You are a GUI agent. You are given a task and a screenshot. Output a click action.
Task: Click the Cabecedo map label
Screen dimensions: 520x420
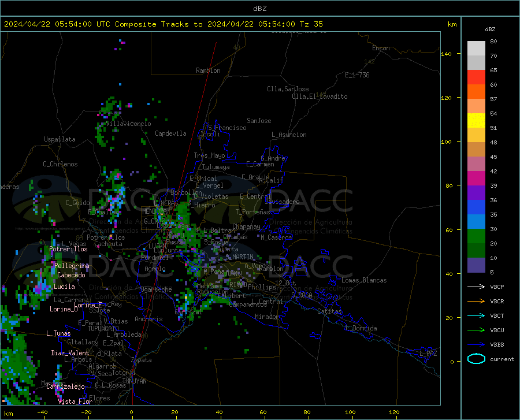[71, 275]
